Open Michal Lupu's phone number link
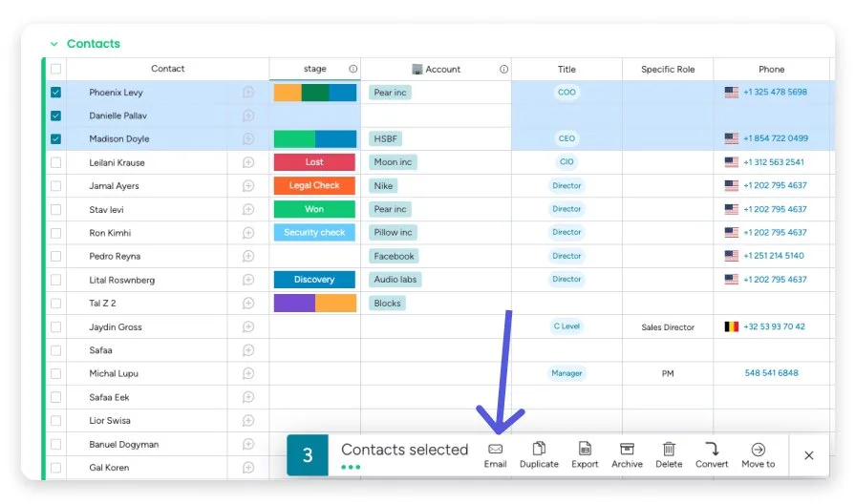855x504 pixels. tap(771, 373)
